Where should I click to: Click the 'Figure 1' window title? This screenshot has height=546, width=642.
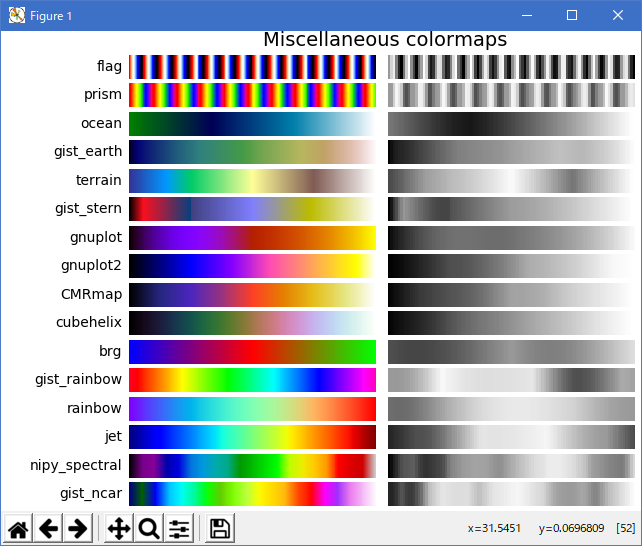pos(51,16)
